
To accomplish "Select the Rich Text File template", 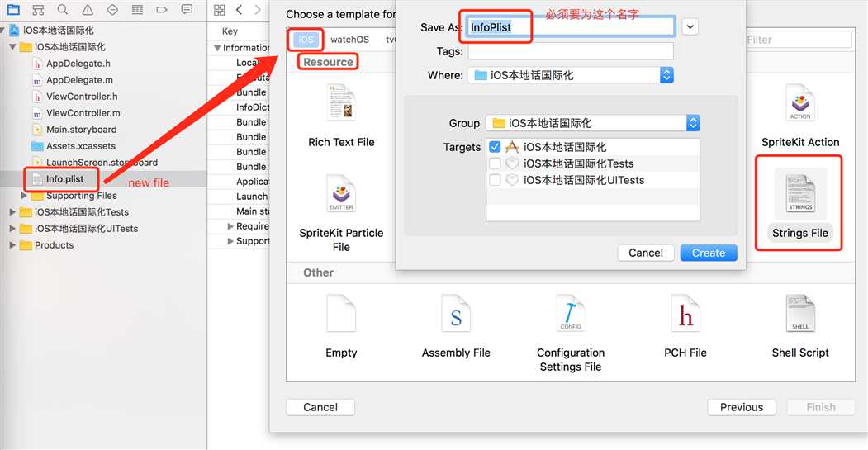I will point(341,116).
